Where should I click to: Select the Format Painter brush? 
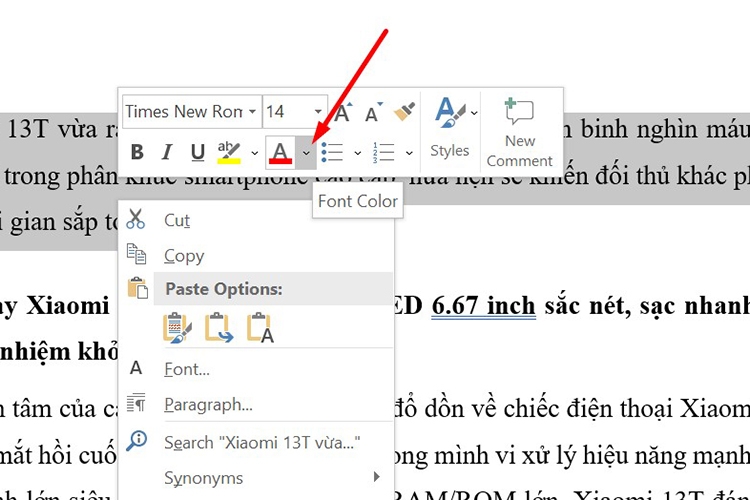tap(404, 112)
